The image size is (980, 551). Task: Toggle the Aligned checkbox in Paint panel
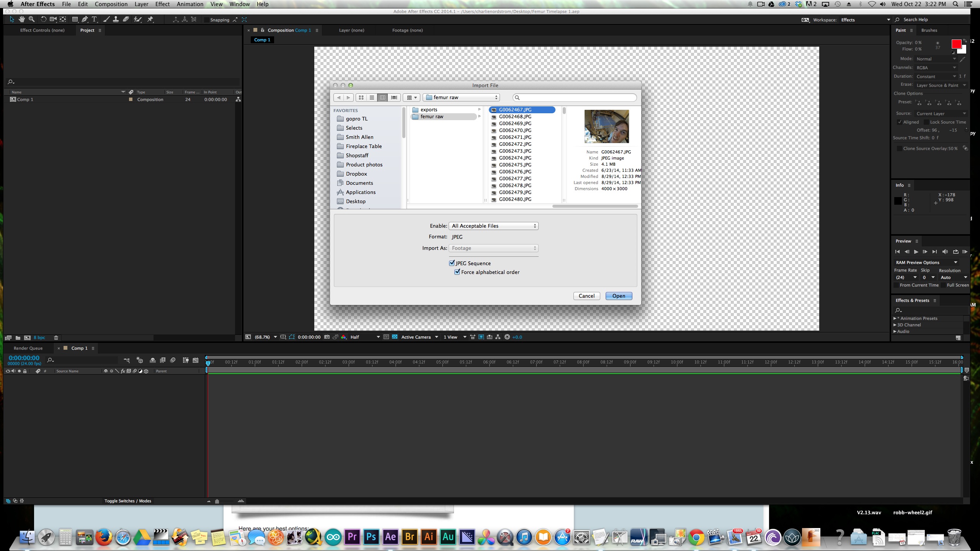pos(900,122)
